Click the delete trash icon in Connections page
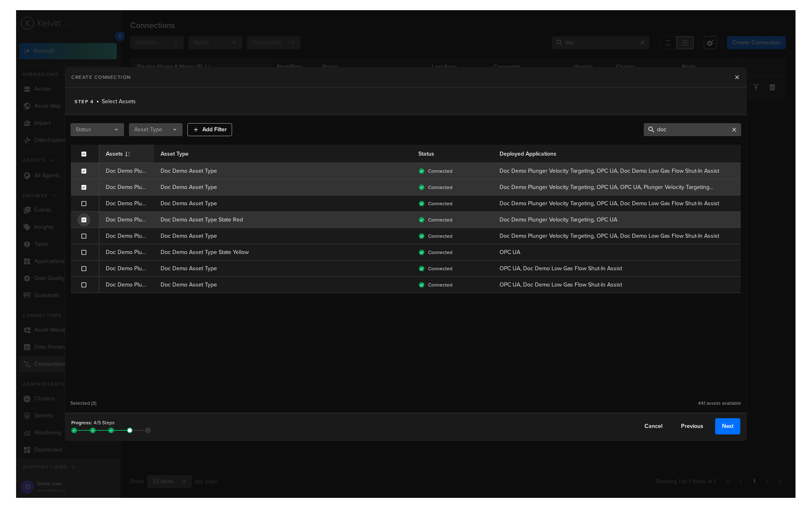 coord(772,88)
